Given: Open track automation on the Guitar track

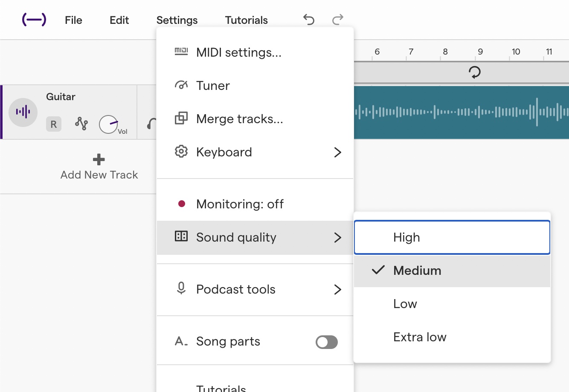Looking at the screenshot, I should [81, 124].
